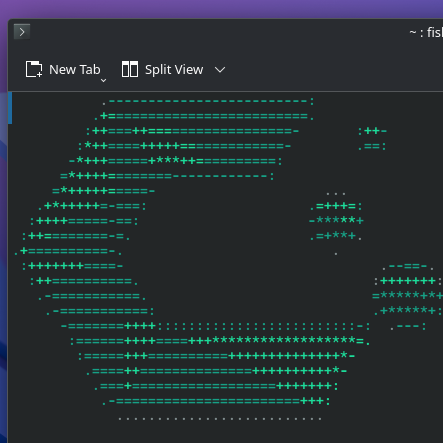This screenshot has height=443, width=443.
Task: Expand the Split View chevron menu
Action: [x=220, y=70]
